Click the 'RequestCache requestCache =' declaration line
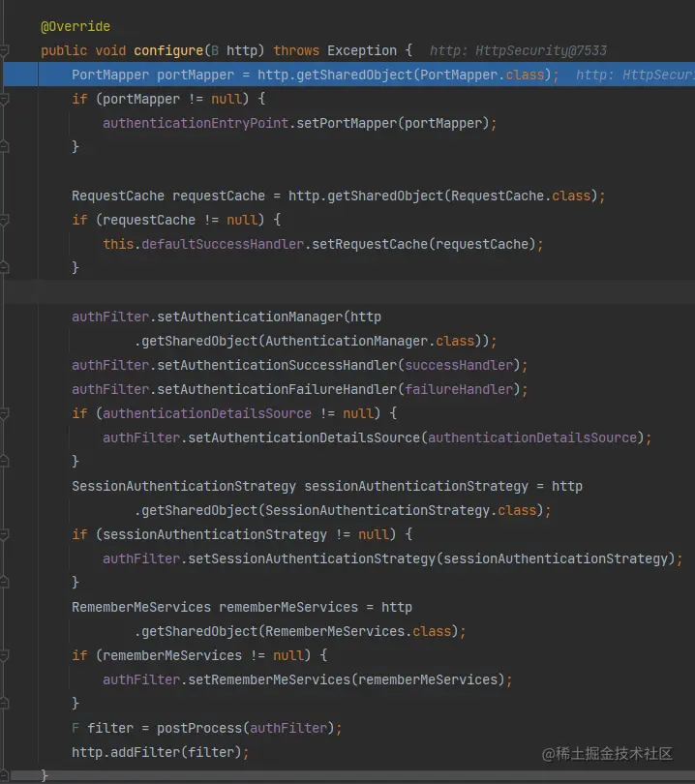Viewport: 695px width, 784px height. point(339,196)
